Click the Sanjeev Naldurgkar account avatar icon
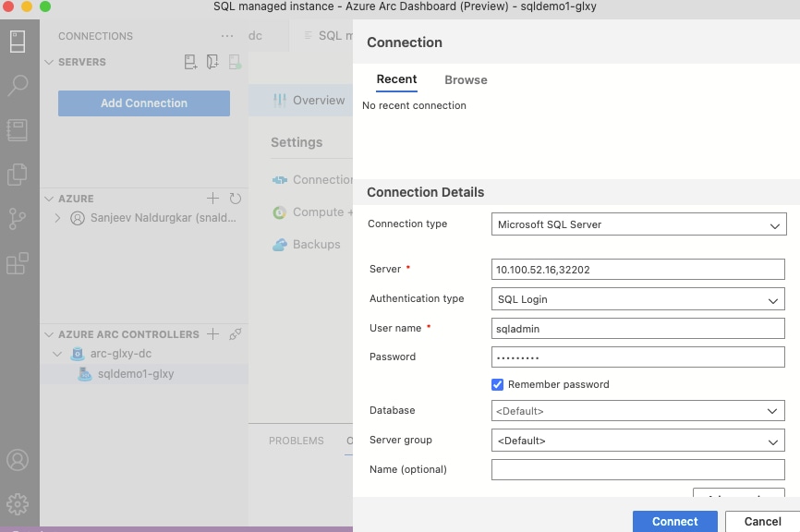Image resolution: width=800 pixels, height=532 pixels. (x=78, y=218)
